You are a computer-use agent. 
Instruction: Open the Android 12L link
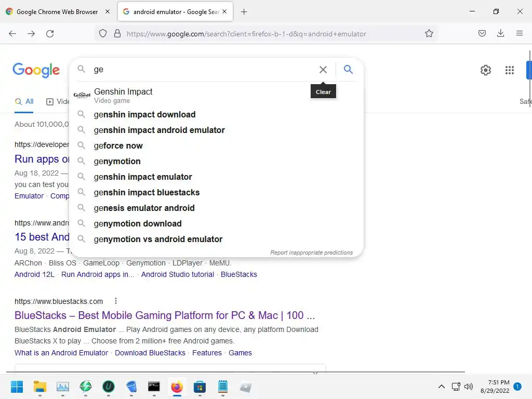coord(34,274)
